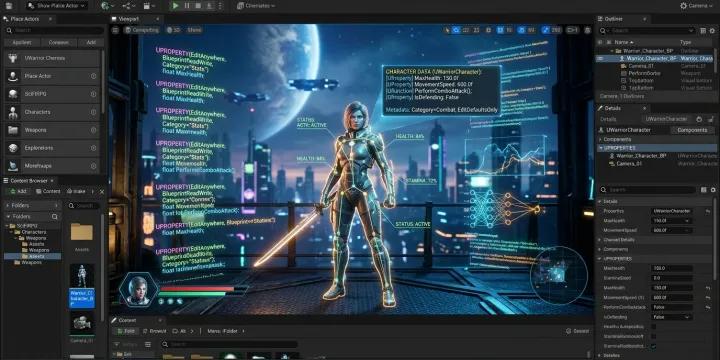Toggle the Health AutopostBoy checkbox
This screenshot has width=720, height=360.
click(x=653, y=326)
